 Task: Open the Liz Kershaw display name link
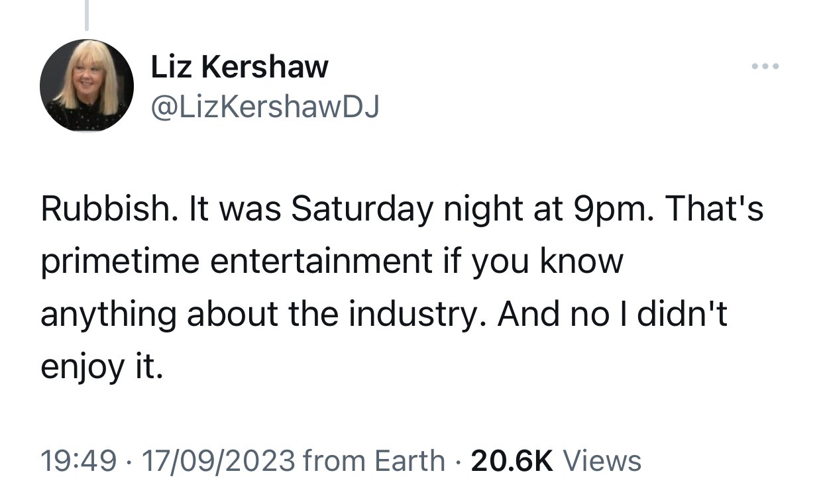(x=239, y=67)
